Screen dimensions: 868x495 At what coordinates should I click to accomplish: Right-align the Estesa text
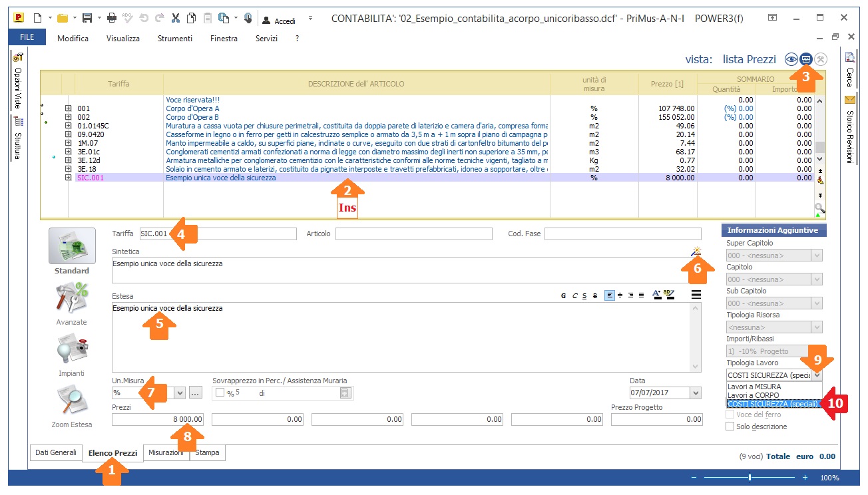(x=631, y=295)
